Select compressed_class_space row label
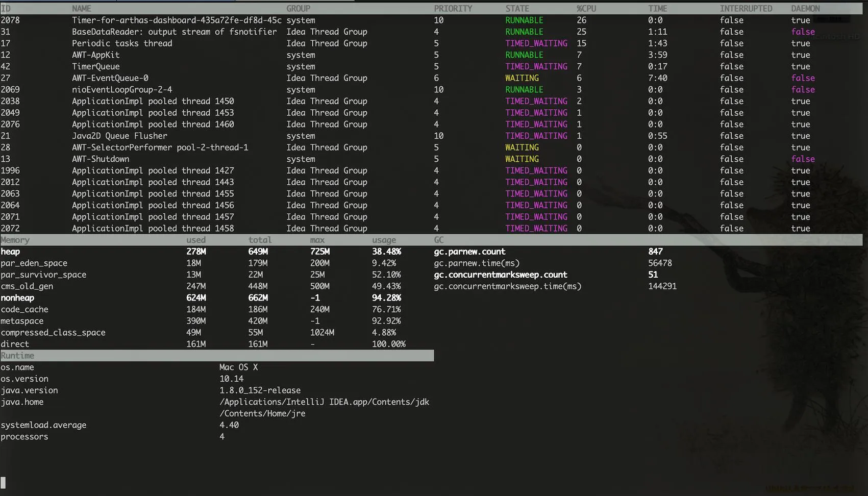This screenshot has height=496, width=868. click(x=53, y=333)
